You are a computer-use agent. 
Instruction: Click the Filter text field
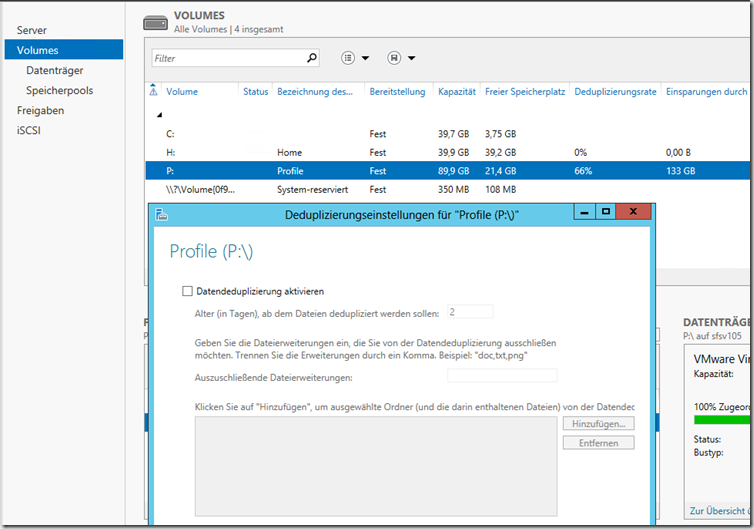point(230,58)
